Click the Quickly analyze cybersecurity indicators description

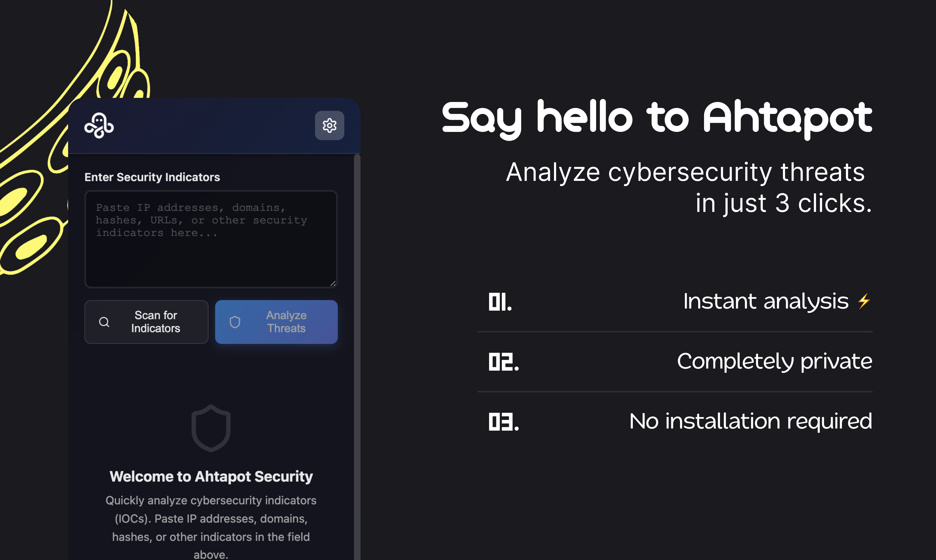tap(211, 527)
